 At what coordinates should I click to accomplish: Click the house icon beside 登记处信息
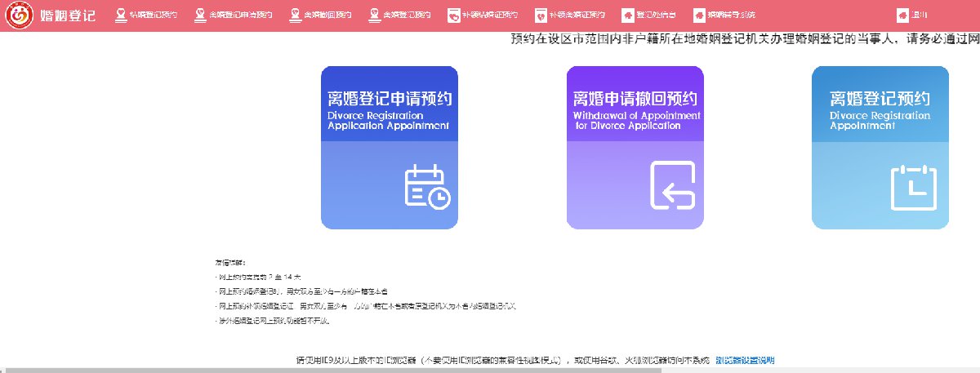pyautogui.click(x=626, y=15)
